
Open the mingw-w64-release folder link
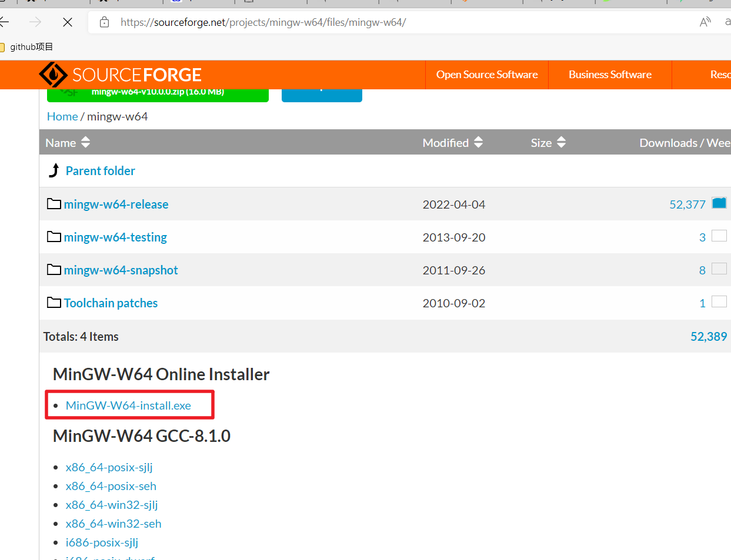click(116, 204)
